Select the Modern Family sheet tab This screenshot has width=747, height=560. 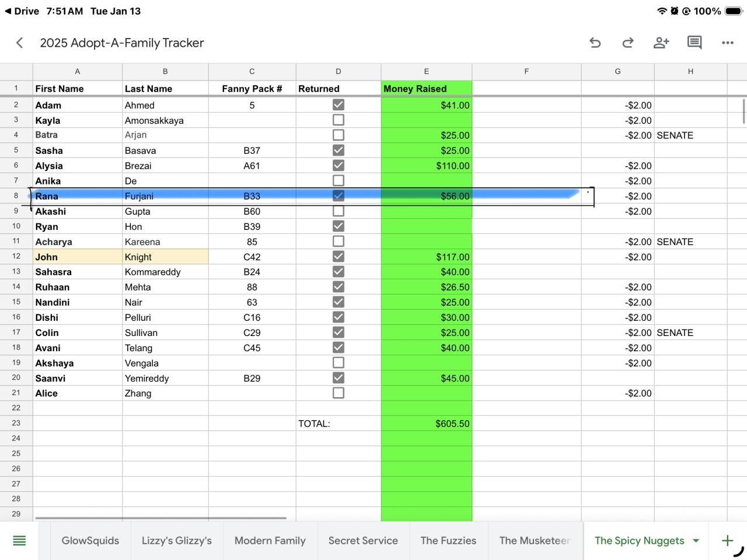click(270, 541)
